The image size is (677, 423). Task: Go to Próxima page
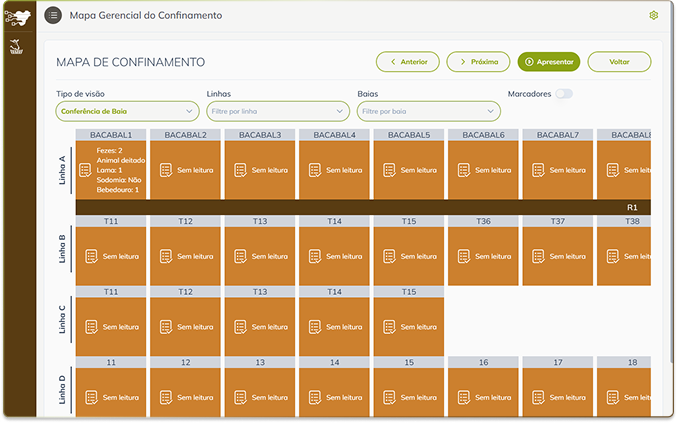tap(478, 62)
